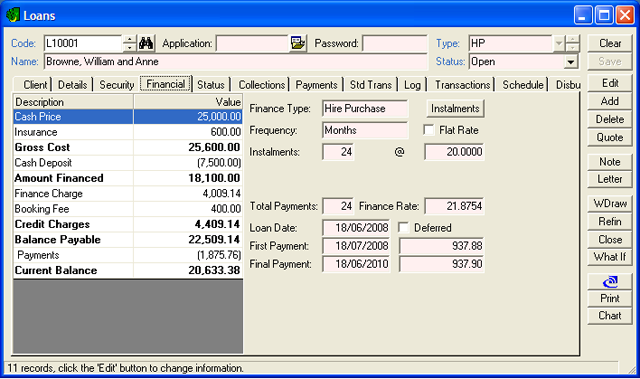
Task: Click the Value column header
Action: (x=188, y=102)
